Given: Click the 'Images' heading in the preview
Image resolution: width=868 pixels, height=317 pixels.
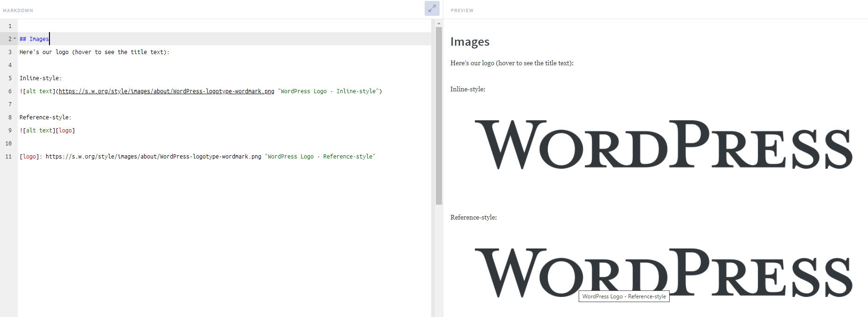Looking at the screenshot, I should click(470, 42).
